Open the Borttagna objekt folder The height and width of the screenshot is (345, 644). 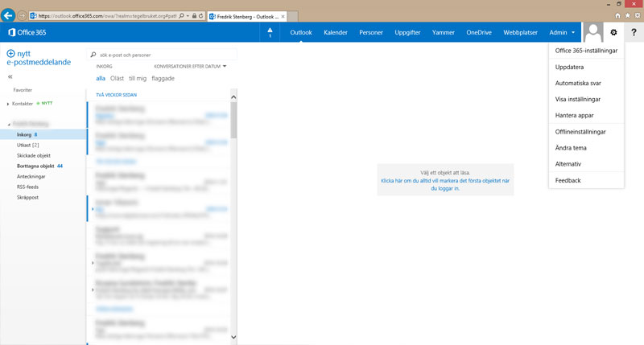35,166
